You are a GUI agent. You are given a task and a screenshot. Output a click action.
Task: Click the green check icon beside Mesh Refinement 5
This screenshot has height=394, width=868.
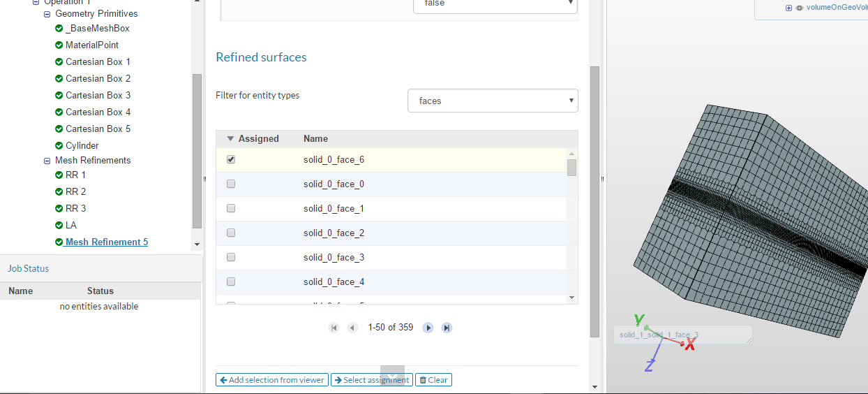[x=59, y=242]
